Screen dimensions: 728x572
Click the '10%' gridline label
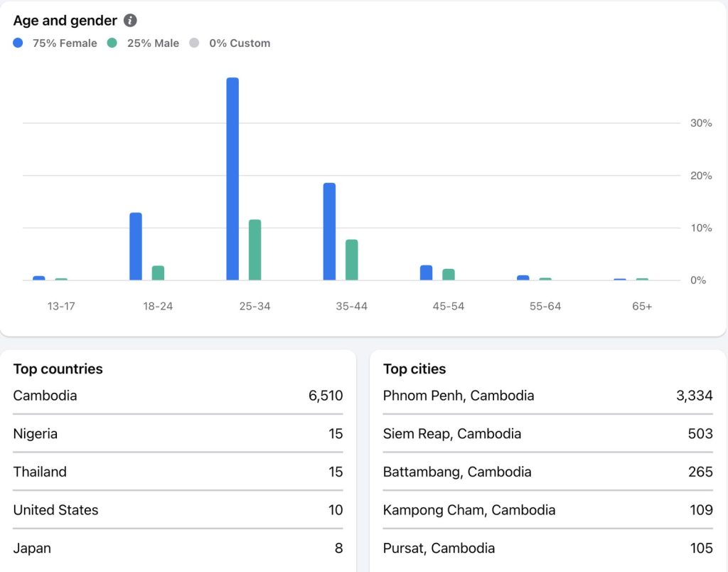pyautogui.click(x=701, y=228)
